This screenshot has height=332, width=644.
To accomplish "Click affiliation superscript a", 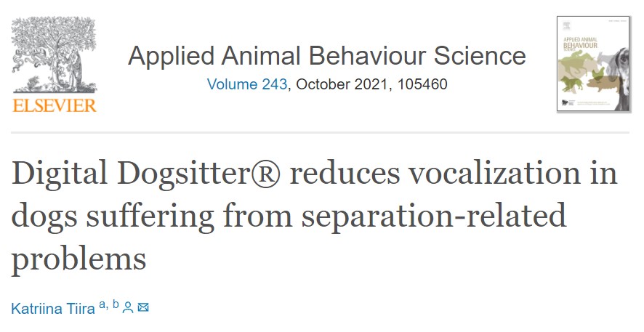I will (x=102, y=305).
